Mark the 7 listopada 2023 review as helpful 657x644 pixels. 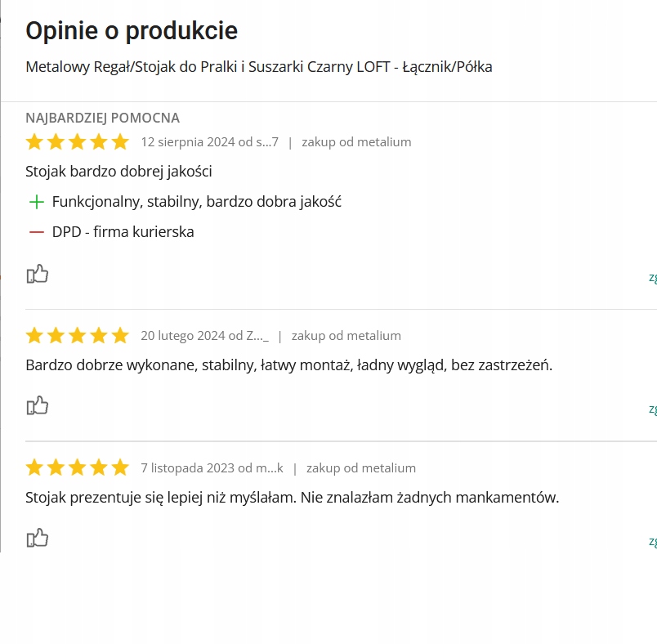pyautogui.click(x=38, y=538)
